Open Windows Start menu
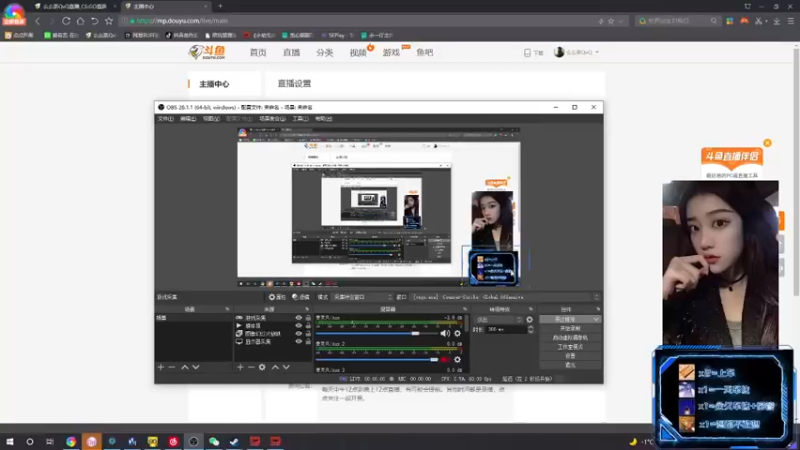Image resolution: width=800 pixels, height=450 pixels. [x=10, y=441]
